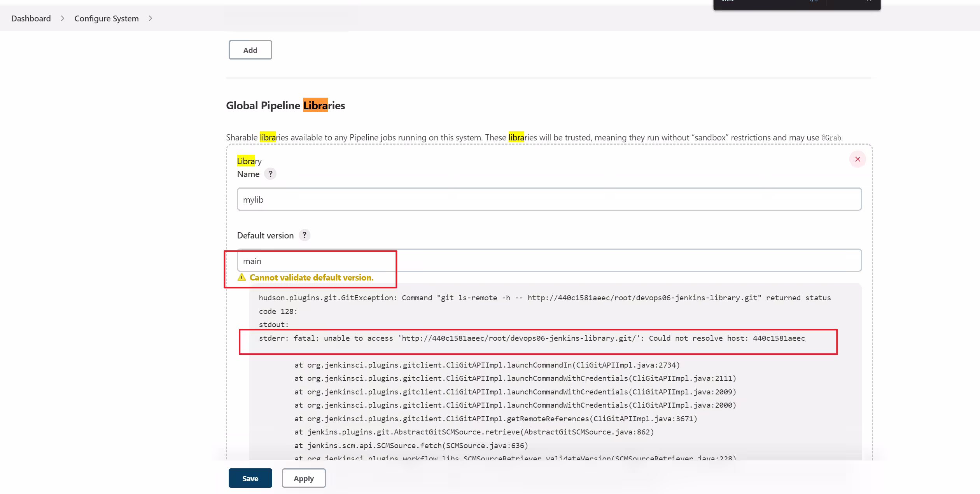This screenshot has height=494, width=980.
Task: Focus the library Name field containing mylib
Action: coord(549,200)
